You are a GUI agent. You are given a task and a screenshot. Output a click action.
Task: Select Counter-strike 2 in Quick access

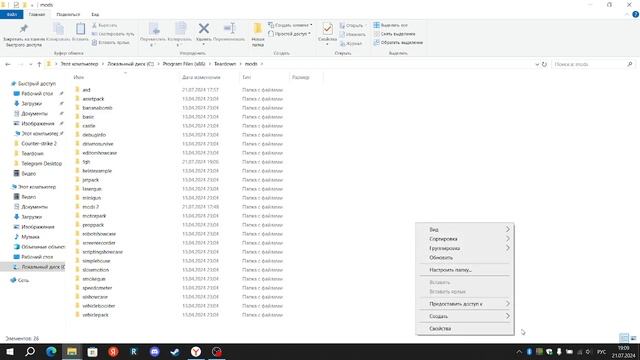pyautogui.click(x=39, y=144)
